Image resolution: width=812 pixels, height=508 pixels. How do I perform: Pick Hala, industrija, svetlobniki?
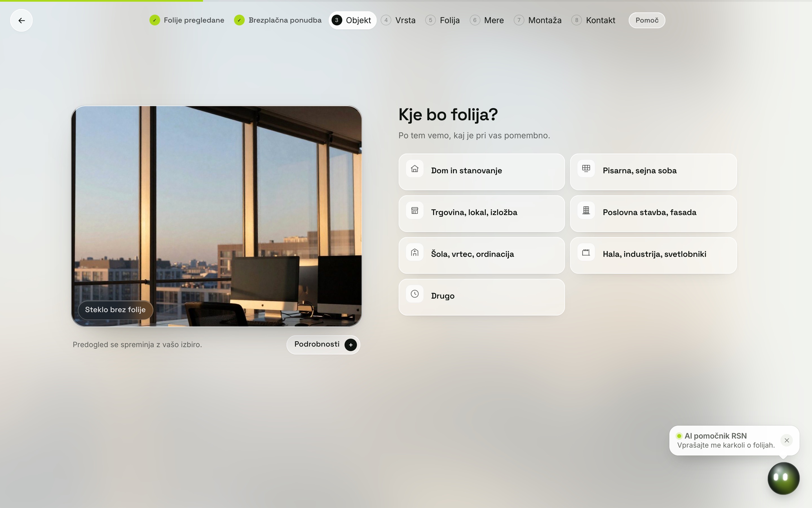click(x=653, y=255)
